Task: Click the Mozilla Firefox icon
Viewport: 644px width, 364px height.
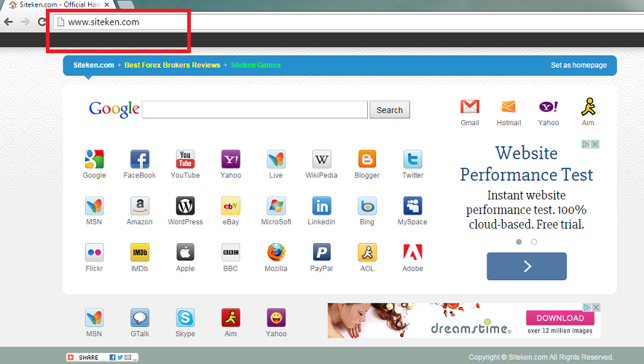Action: pyautogui.click(x=275, y=253)
